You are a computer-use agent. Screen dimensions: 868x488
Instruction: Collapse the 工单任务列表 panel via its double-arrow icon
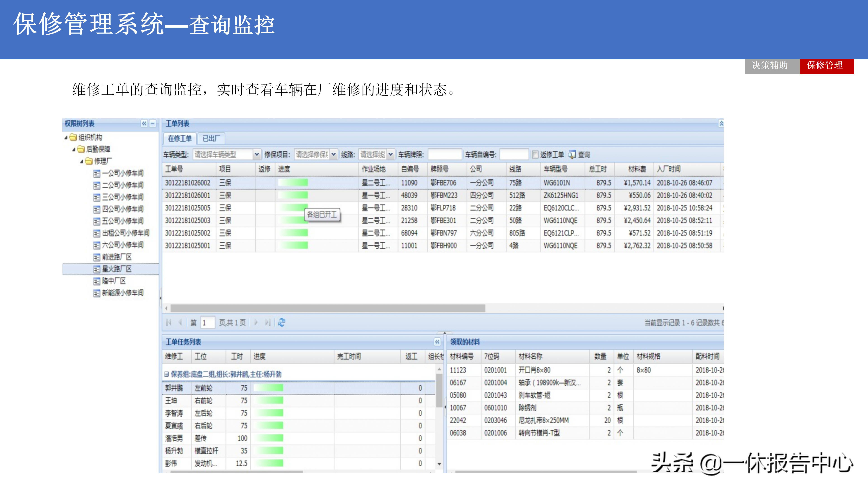[437, 342]
